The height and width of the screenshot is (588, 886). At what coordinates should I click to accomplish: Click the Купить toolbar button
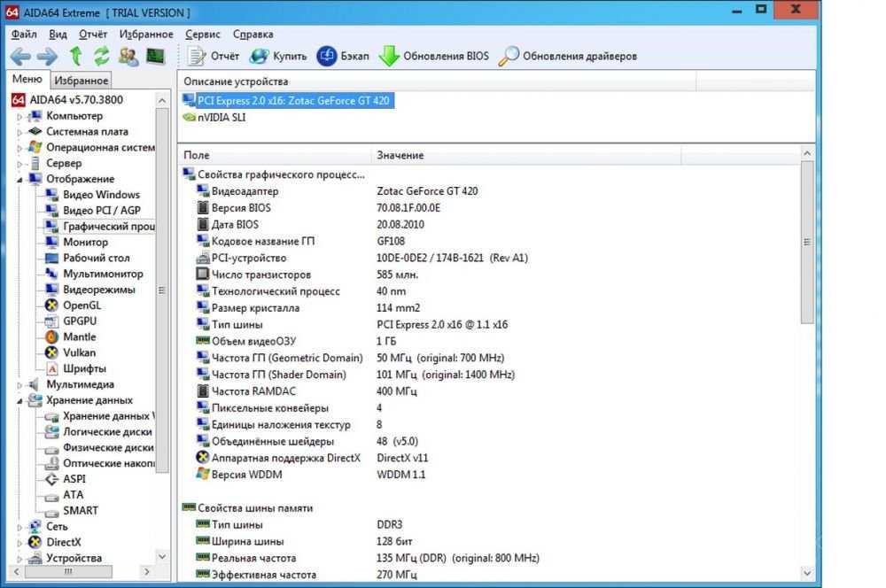(x=278, y=56)
